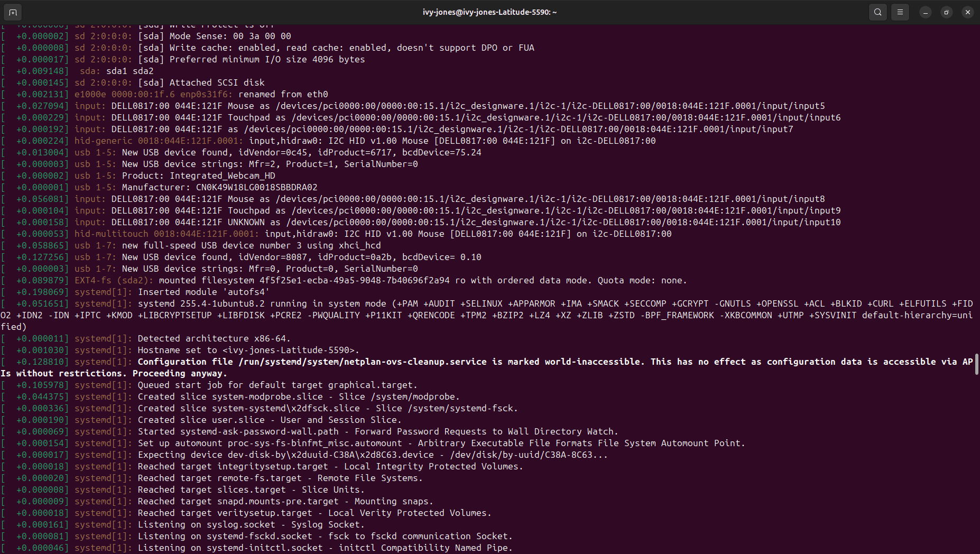The image size is (980, 554).
Task: Open the terminal hamburger menu
Action: [900, 12]
